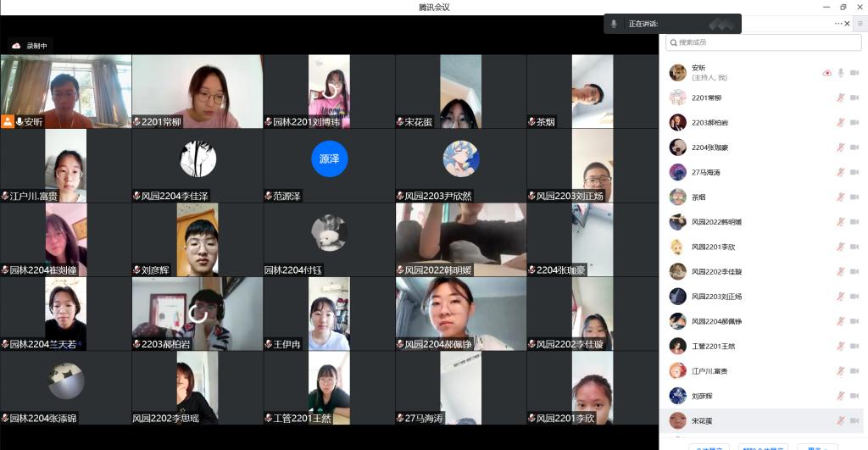Click 2203郝柏岩's avatar in the member list
The image size is (868, 450).
click(677, 122)
